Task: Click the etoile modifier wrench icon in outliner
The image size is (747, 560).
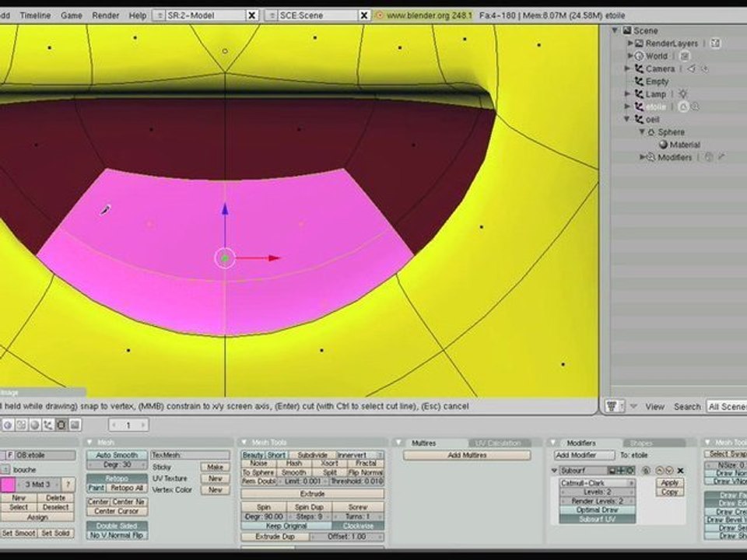Action: (695, 107)
